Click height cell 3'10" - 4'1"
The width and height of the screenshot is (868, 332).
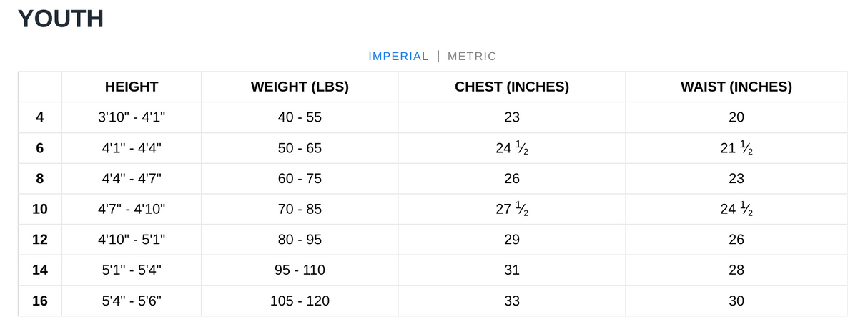tap(132, 117)
